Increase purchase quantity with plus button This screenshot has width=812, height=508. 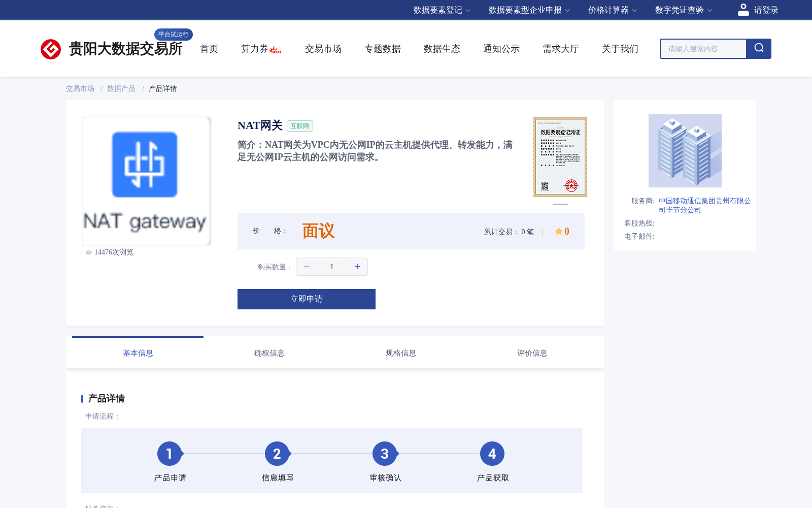(357, 267)
